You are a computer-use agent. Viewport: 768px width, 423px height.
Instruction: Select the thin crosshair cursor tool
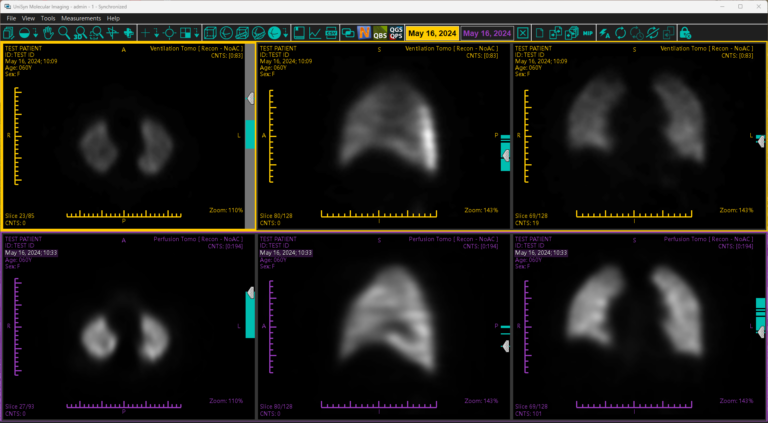click(145, 33)
